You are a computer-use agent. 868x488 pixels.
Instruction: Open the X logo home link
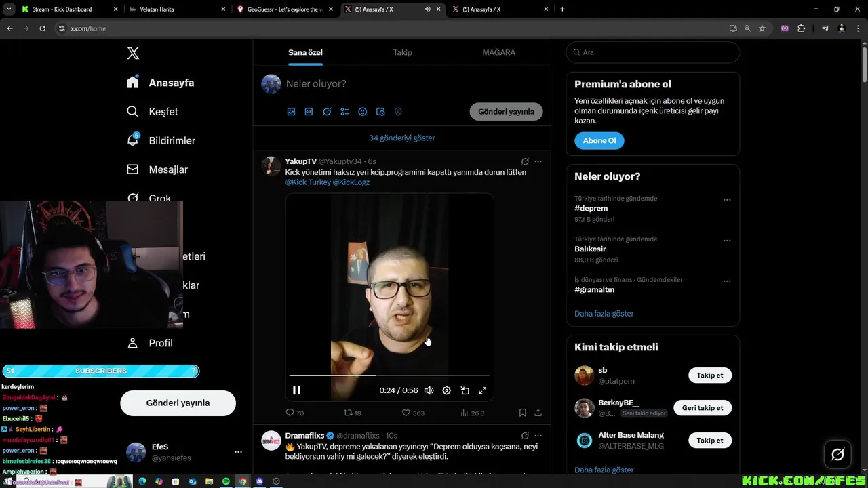point(133,54)
